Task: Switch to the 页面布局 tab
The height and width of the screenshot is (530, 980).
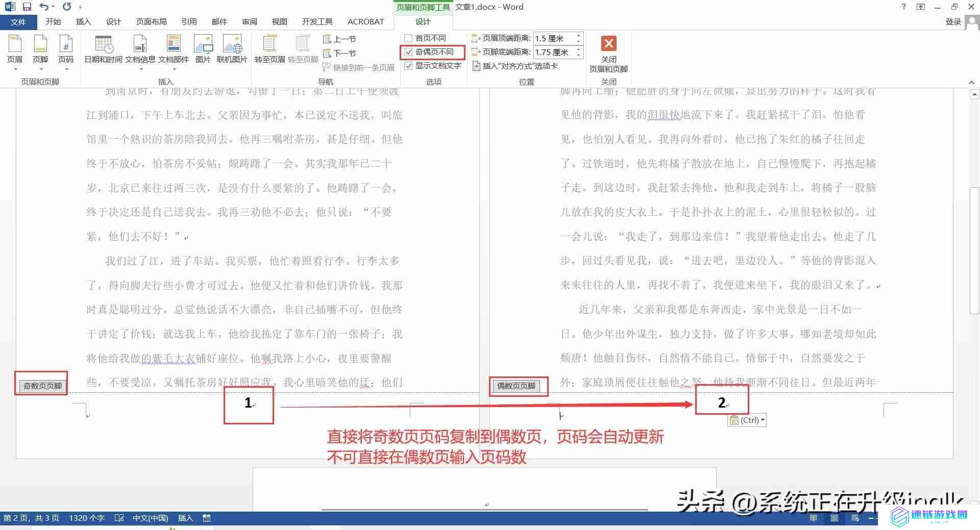Action: pyautogui.click(x=151, y=22)
